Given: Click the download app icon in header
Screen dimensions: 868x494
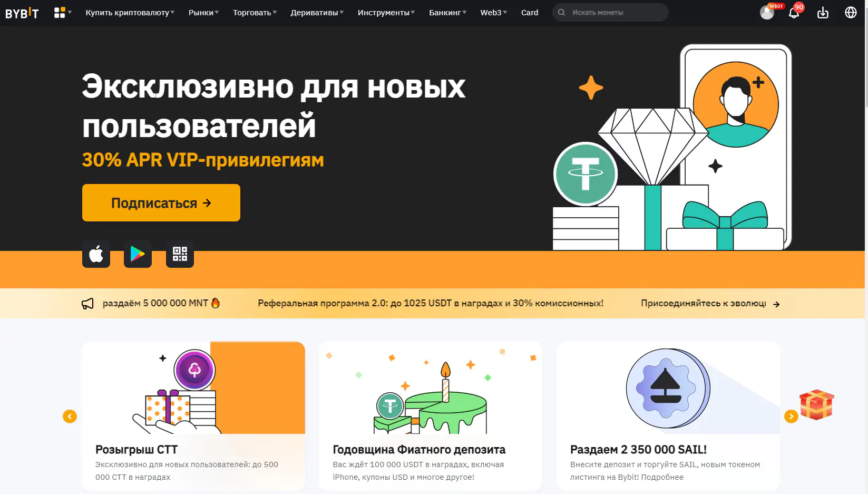Looking at the screenshot, I should tap(823, 13).
